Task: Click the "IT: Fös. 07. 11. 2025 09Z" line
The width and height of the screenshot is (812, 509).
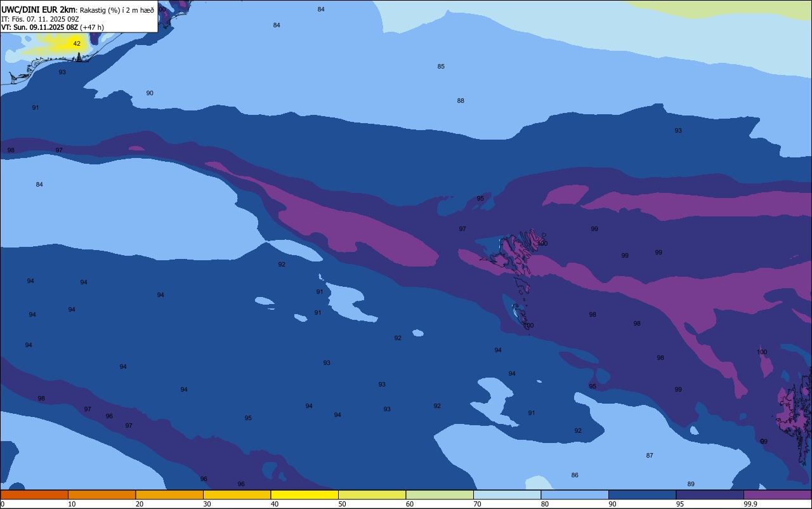Action: coord(40,19)
